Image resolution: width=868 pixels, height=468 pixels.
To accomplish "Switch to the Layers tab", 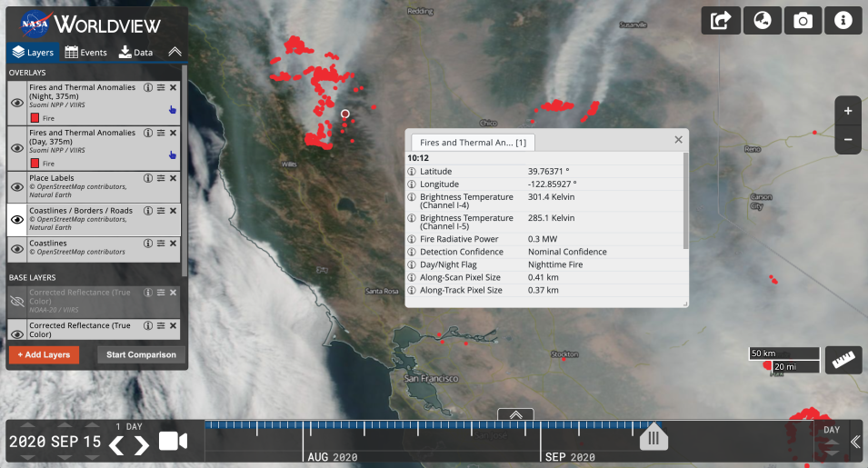I will point(34,52).
